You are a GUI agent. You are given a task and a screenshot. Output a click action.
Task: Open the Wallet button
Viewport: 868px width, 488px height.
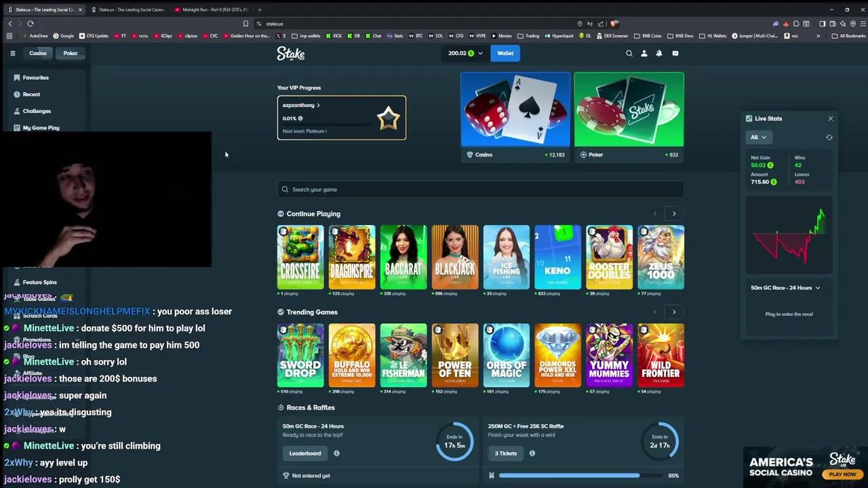point(505,53)
